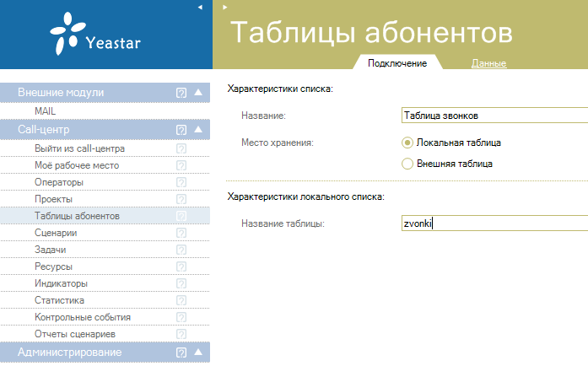The width and height of the screenshot is (588, 366).
Task: Switch to the Данные tab
Action: pos(488,63)
